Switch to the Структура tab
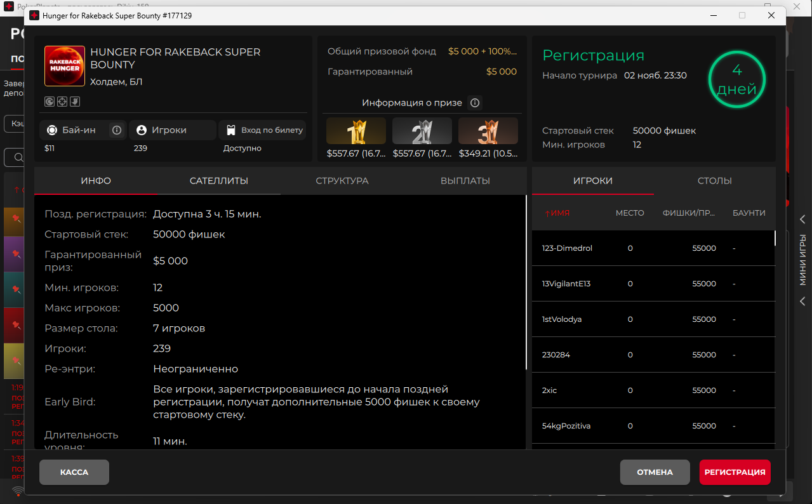 342,181
